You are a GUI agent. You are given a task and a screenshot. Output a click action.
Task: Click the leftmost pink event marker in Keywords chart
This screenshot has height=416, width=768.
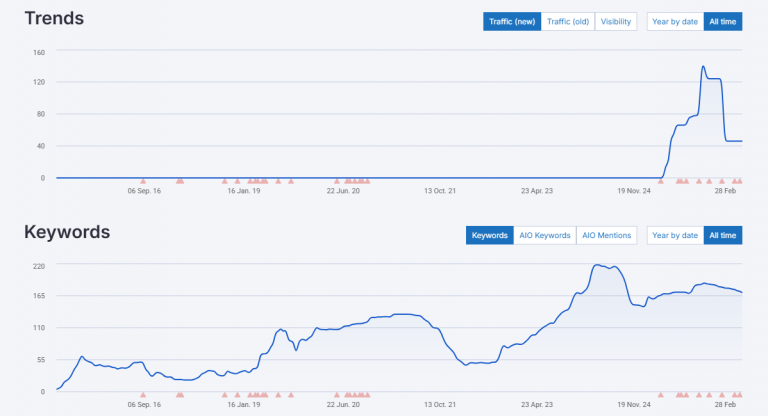pos(143,395)
